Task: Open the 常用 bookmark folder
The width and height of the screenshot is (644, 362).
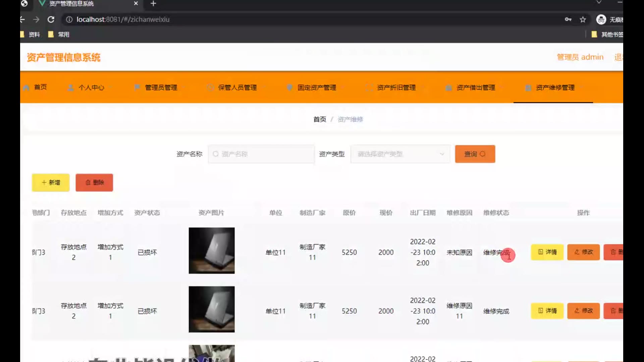Action: (x=59, y=35)
